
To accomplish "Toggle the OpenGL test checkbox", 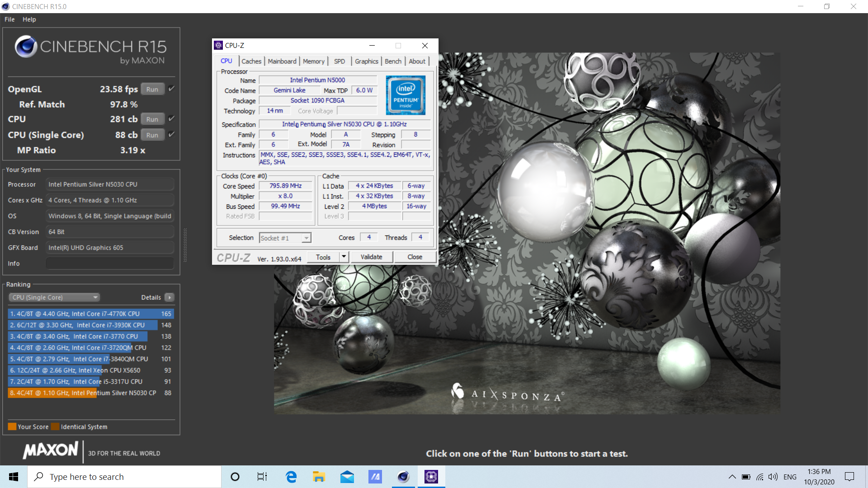I will (171, 89).
